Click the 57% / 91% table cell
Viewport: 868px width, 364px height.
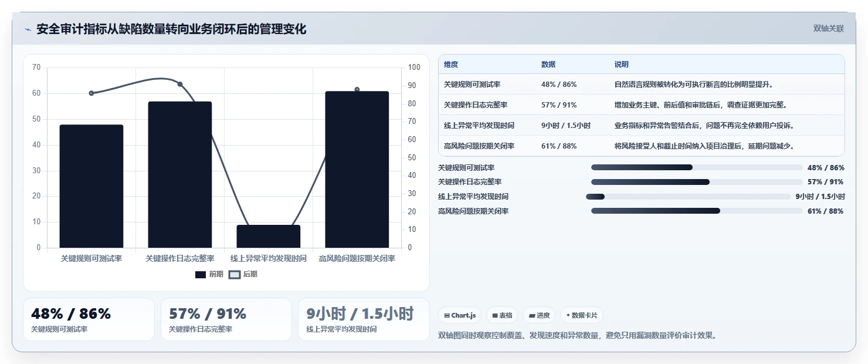pos(559,105)
